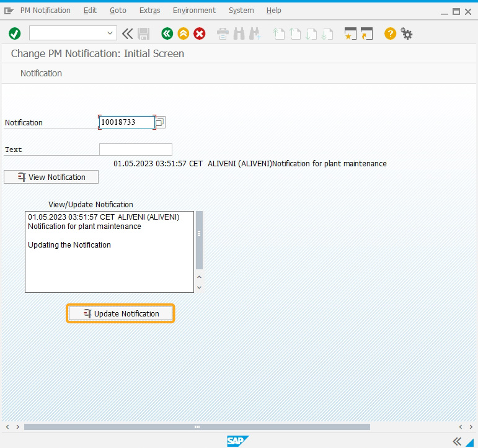Open the Goto menu
This screenshot has width=478, height=448.
click(x=118, y=11)
